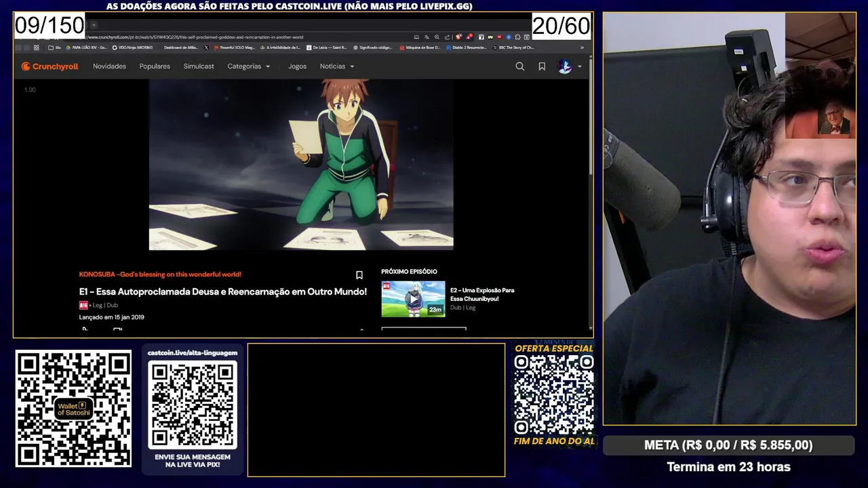This screenshot has width=868, height=488.
Task: Go to Novidades menu item
Action: click(109, 66)
